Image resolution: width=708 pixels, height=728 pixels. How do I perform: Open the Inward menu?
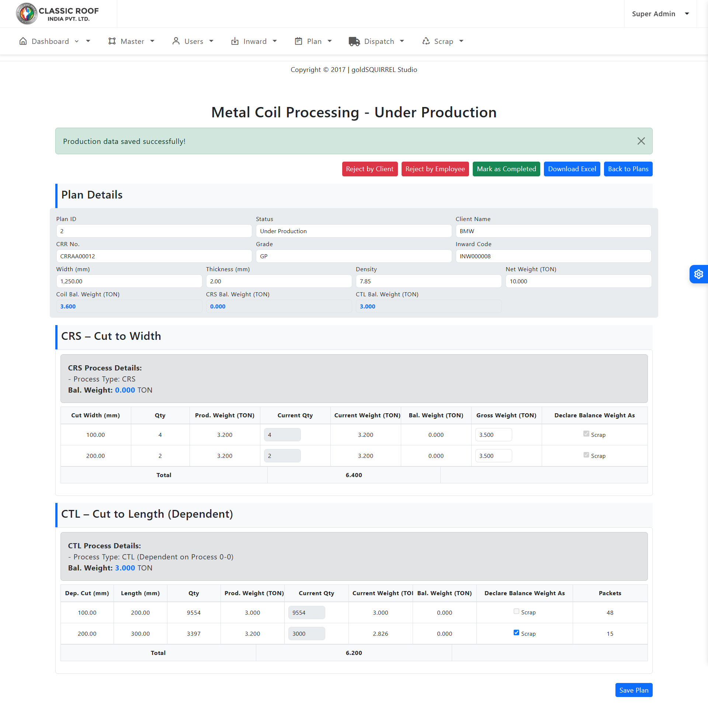[x=255, y=41]
